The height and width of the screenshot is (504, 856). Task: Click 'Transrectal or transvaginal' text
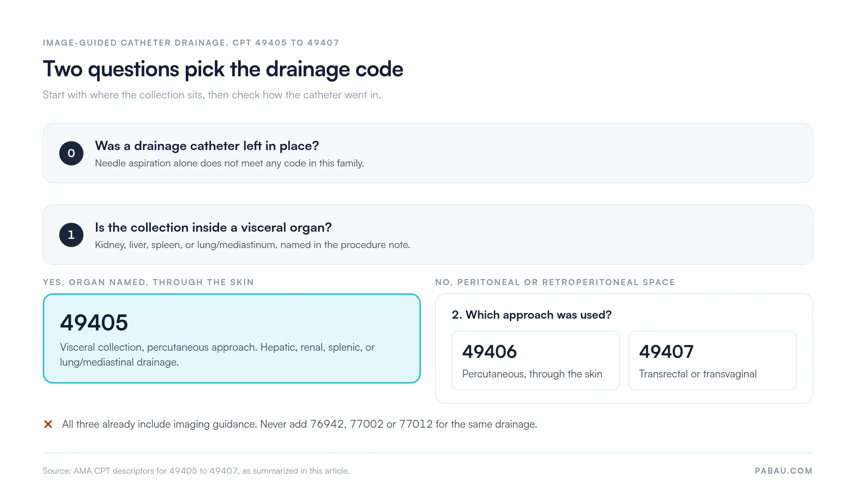coord(698,374)
